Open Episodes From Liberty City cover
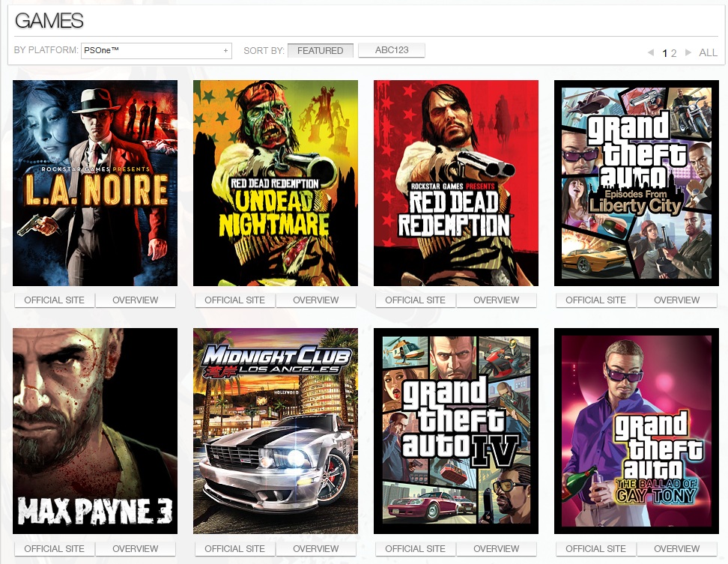This screenshot has width=728, height=564. [637, 183]
